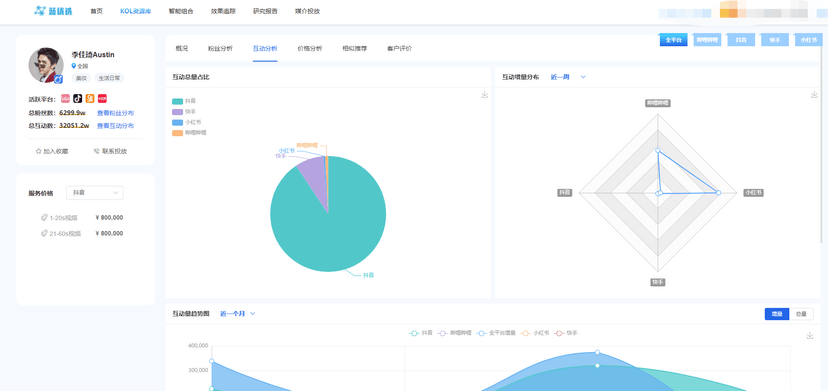828x391 pixels.
Task: Click the black Douyin platform icon
Action: tap(78, 98)
